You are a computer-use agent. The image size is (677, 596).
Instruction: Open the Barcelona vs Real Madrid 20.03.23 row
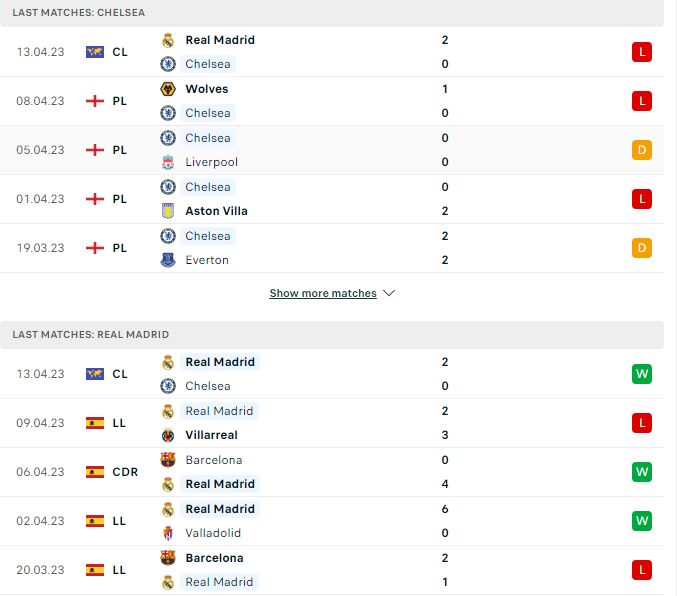[x=332, y=570]
